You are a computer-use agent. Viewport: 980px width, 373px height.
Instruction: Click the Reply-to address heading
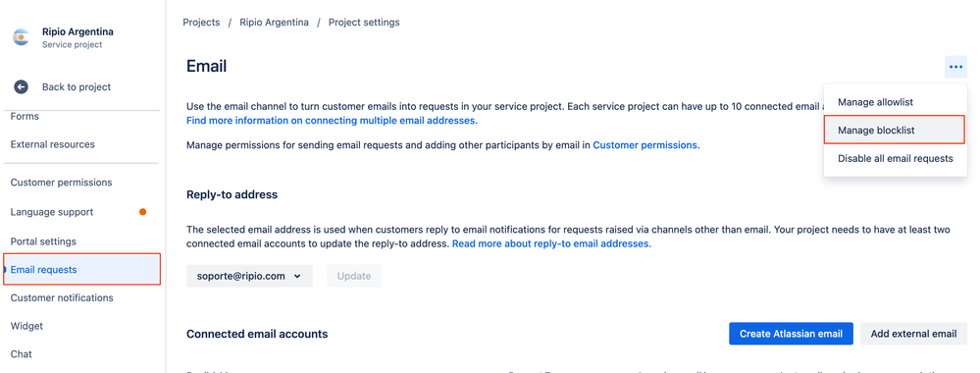tap(232, 194)
